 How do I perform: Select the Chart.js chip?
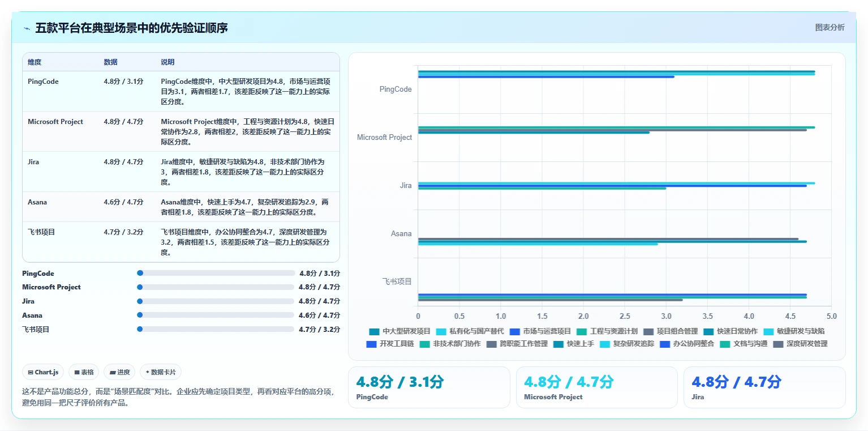tap(44, 372)
